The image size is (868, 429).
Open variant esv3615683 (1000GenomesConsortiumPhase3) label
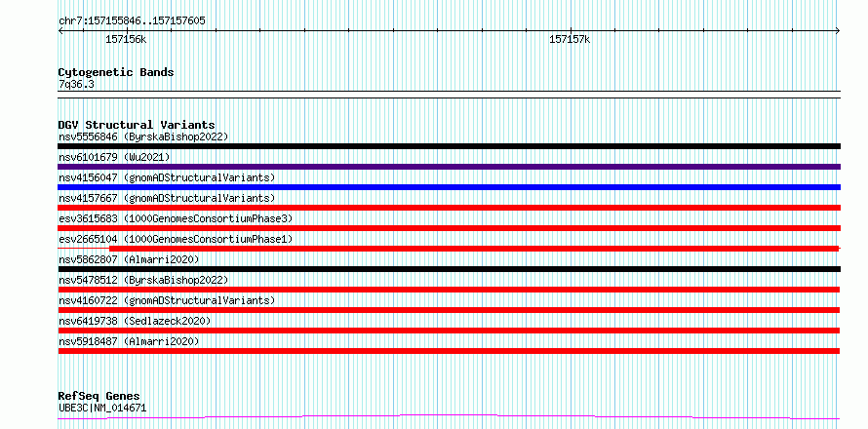[176, 218]
